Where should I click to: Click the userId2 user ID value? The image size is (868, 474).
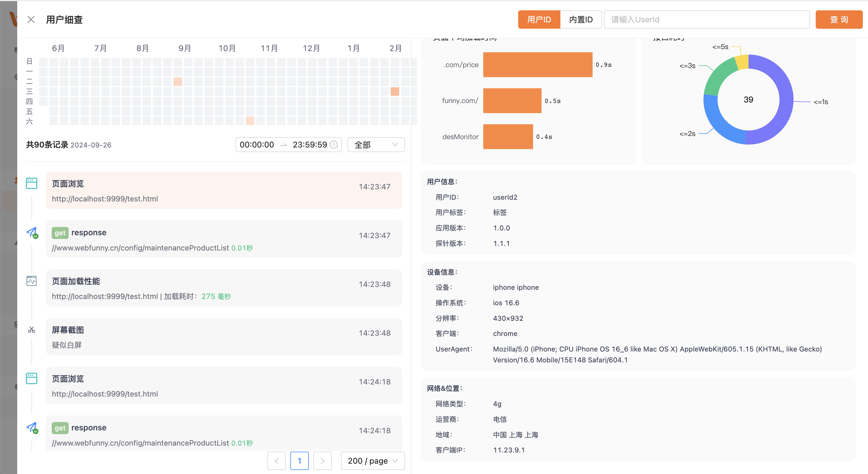pyautogui.click(x=505, y=197)
